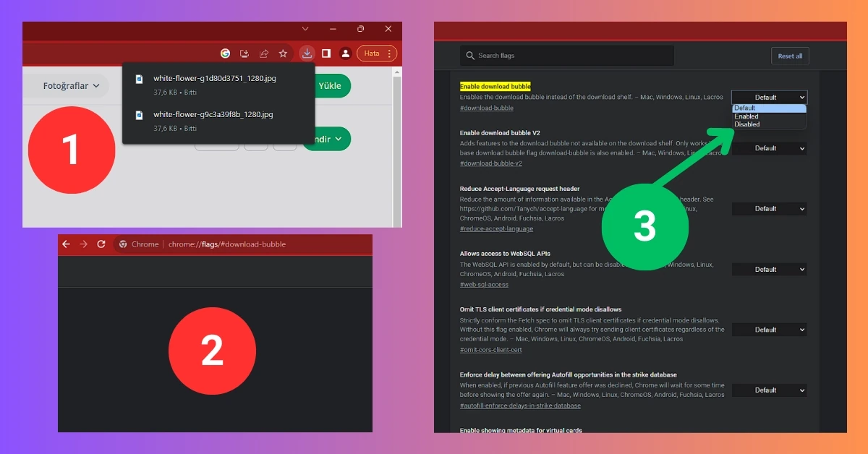The image size is (868, 454).
Task: Open the Default dropdown for download bubble V2
Action: coord(769,148)
